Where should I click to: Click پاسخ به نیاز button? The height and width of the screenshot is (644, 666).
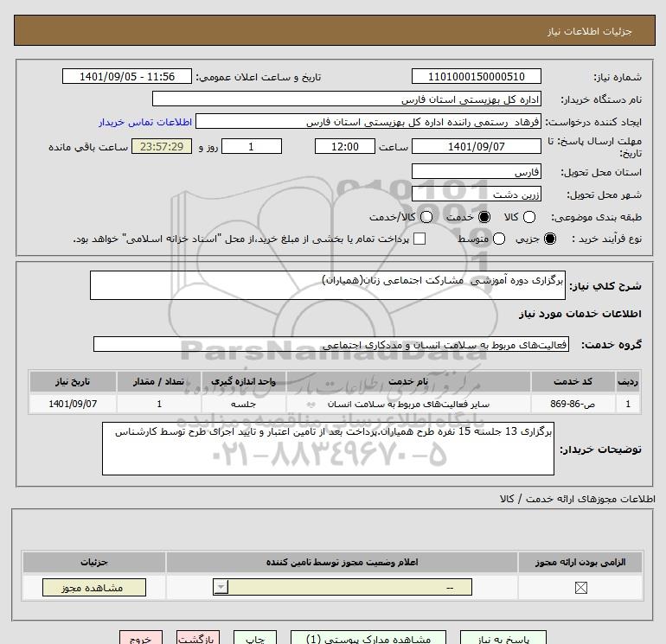[x=503, y=638]
